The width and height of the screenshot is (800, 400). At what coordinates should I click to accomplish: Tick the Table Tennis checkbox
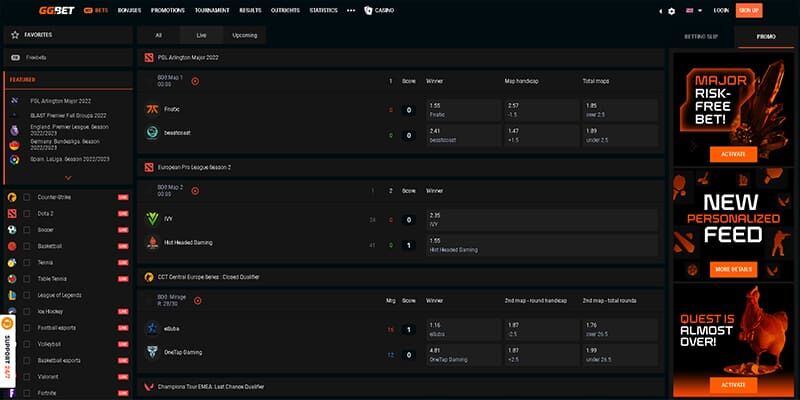tap(27, 279)
